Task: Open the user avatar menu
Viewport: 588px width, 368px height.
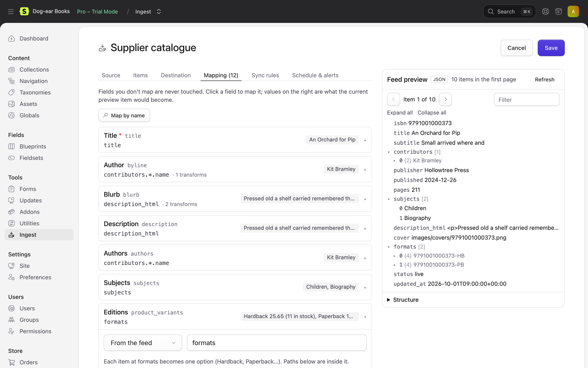Action: 573,11
